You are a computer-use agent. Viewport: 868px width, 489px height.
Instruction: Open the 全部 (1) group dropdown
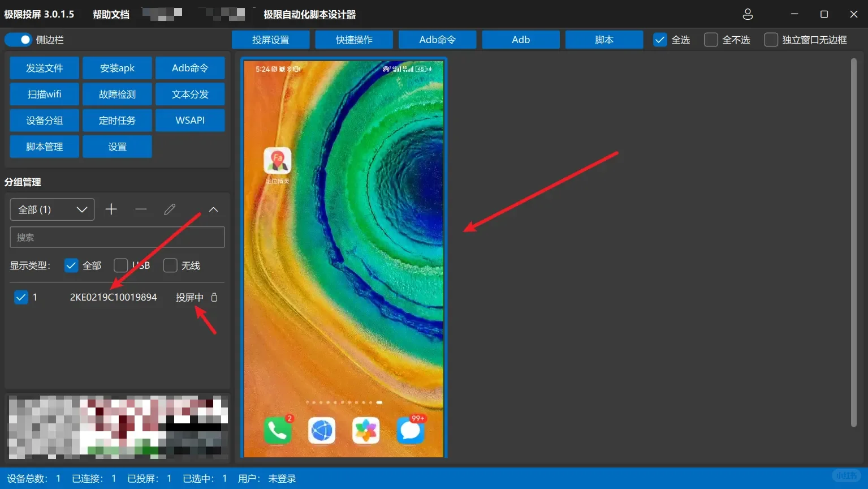(52, 209)
